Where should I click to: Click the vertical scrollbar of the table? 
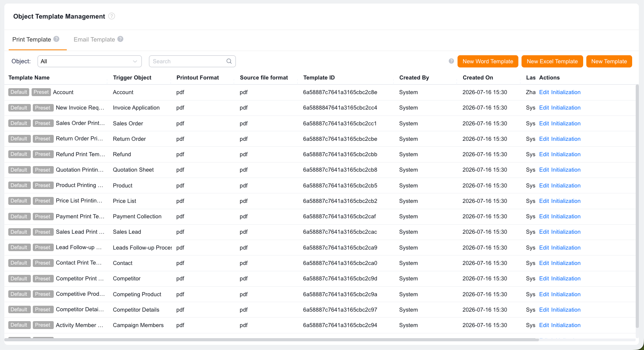(637, 206)
